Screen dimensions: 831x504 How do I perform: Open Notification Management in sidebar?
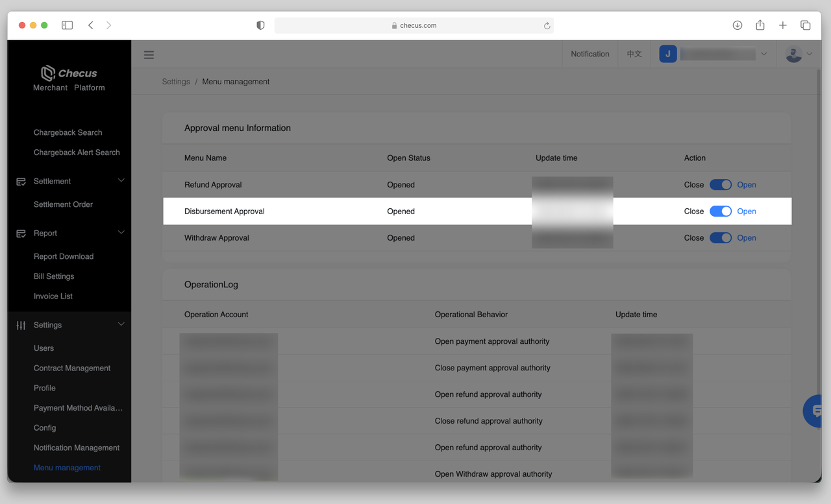[x=77, y=448]
